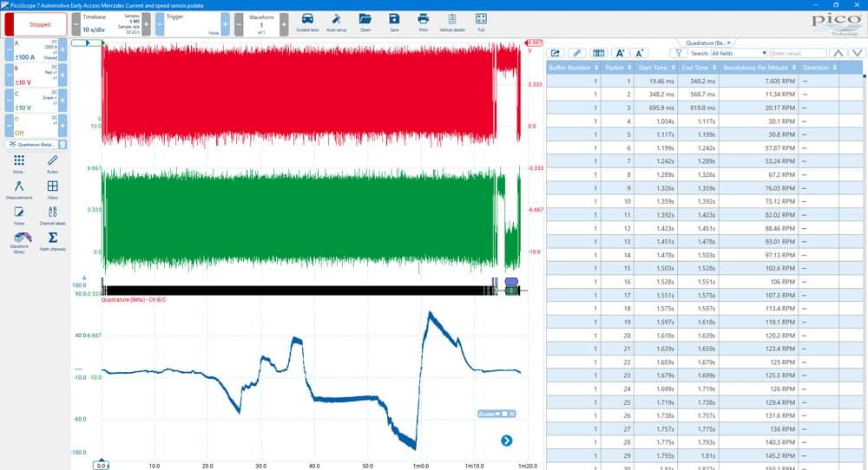Screen dimensions: 868x470
Task: Run Auto setup
Action: click(336, 23)
